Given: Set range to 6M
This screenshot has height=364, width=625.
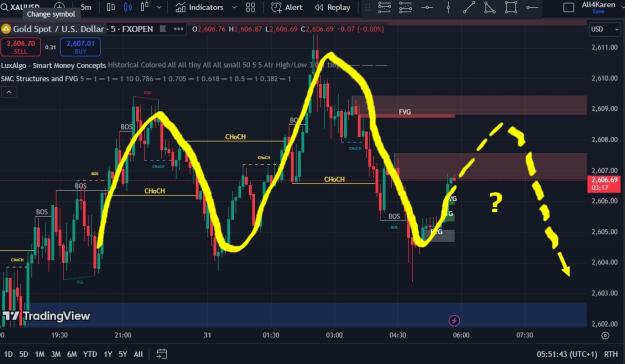Looking at the screenshot, I should coord(72,354).
